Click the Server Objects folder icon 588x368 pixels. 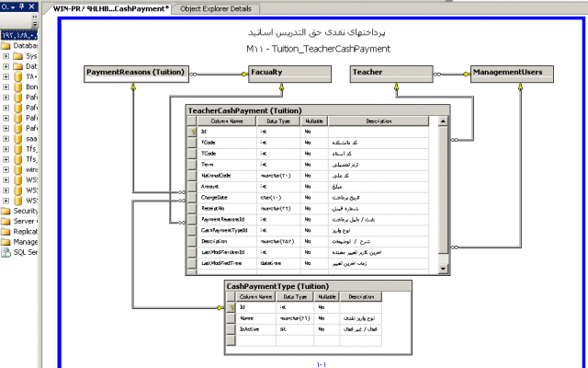[x=6, y=221]
